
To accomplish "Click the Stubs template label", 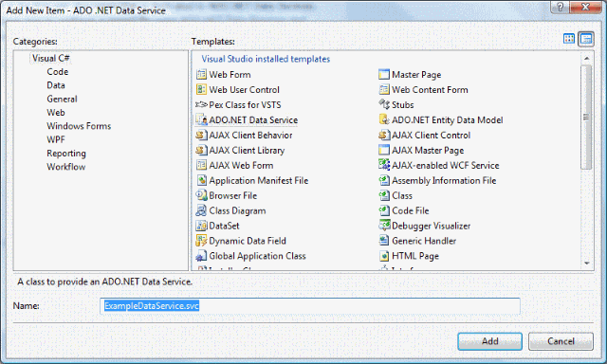I will click(x=402, y=105).
